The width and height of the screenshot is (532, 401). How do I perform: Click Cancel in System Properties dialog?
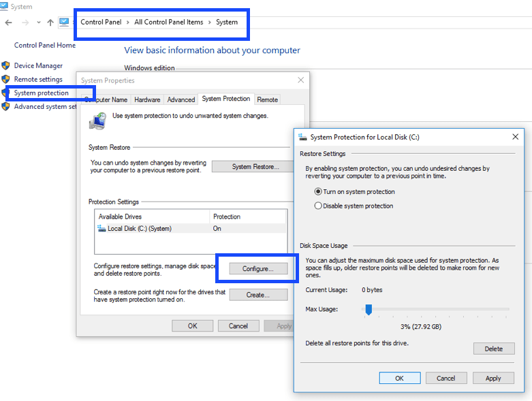238,325
